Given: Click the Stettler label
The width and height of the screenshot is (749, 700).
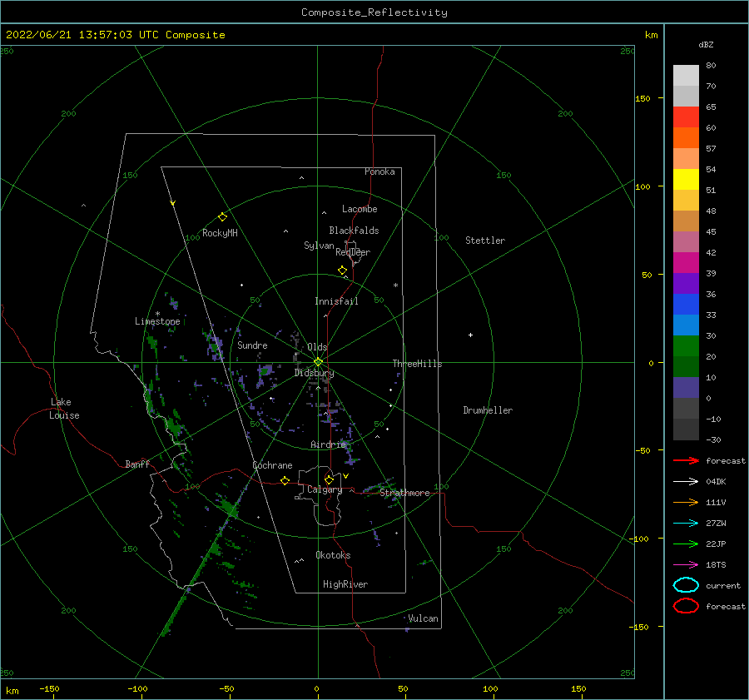Looking at the screenshot, I should click(x=485, y=241).
